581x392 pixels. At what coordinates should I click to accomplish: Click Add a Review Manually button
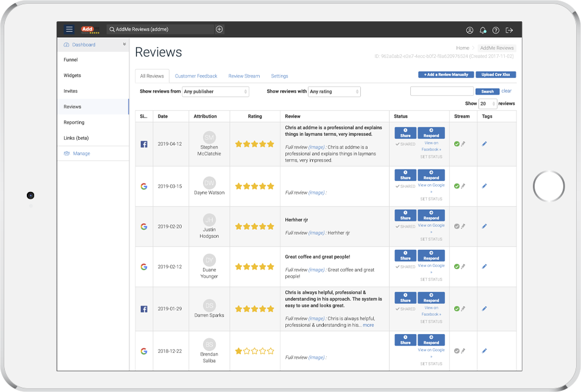445,75
